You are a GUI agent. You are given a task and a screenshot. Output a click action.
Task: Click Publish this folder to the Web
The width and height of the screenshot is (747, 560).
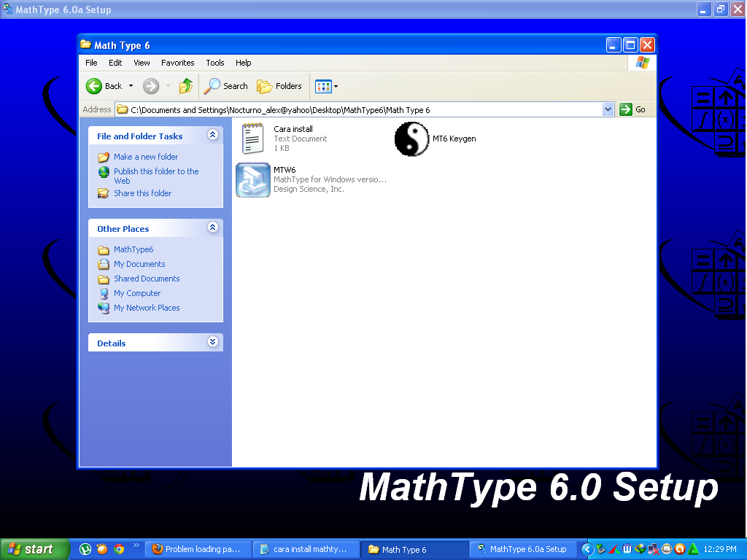click(156, 176)
